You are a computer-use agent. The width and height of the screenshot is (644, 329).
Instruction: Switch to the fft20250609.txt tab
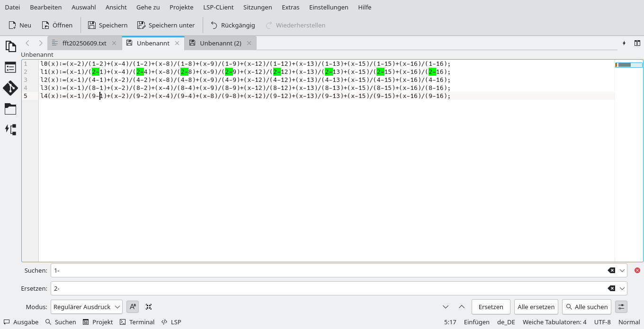pyautogui.click(x=84, y=43)
